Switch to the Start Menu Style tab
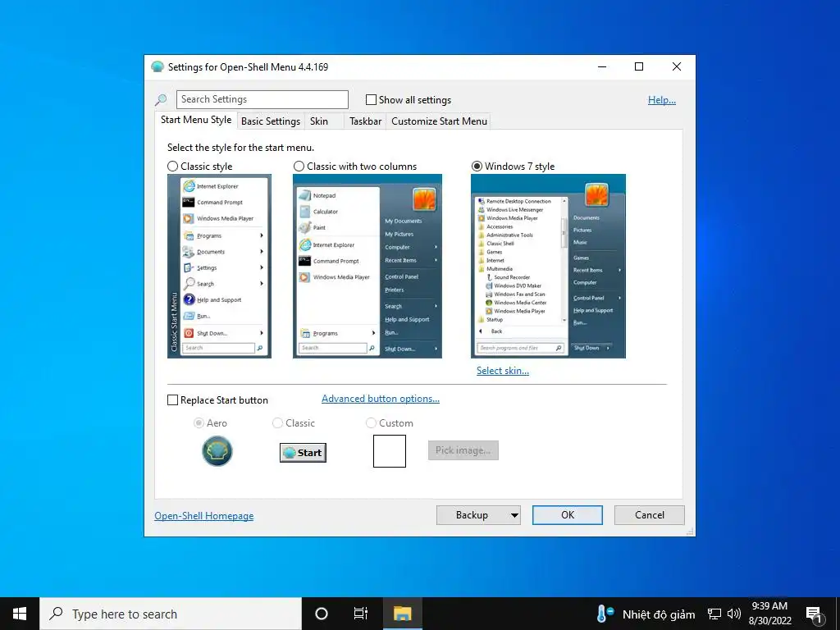Image resolution: width=840 pixels, height=630 pixels. (196, 120)
